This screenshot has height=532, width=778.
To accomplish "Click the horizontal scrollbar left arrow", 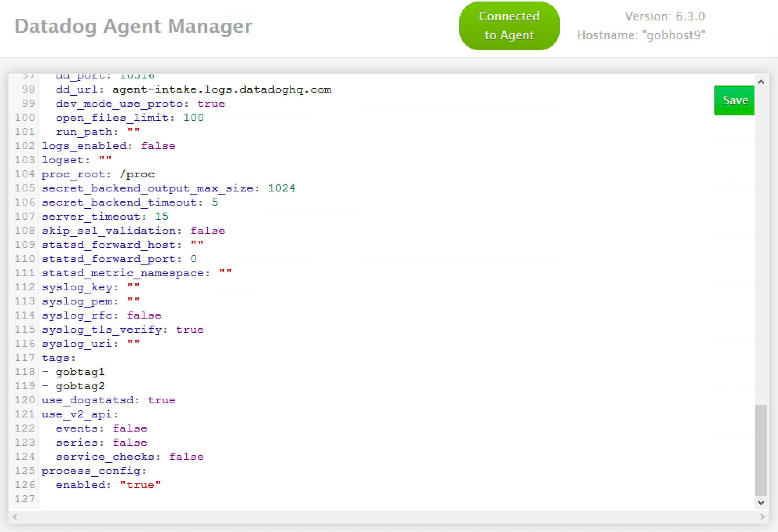I will coord(15,517).
